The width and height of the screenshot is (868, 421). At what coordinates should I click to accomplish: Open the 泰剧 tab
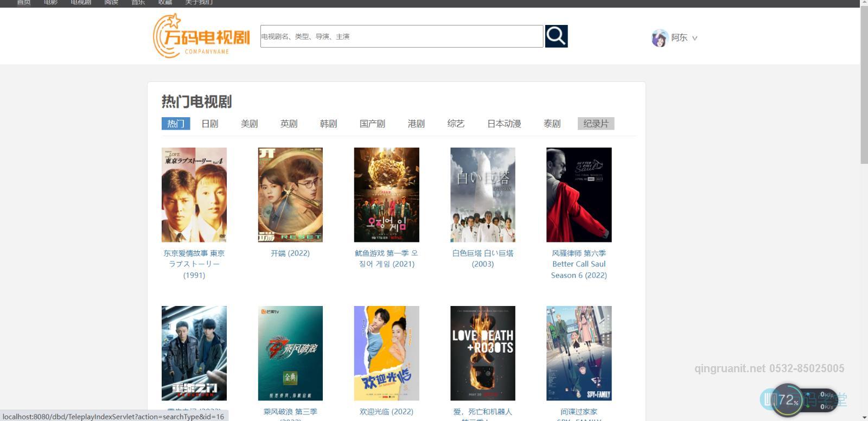coord(552,124)
